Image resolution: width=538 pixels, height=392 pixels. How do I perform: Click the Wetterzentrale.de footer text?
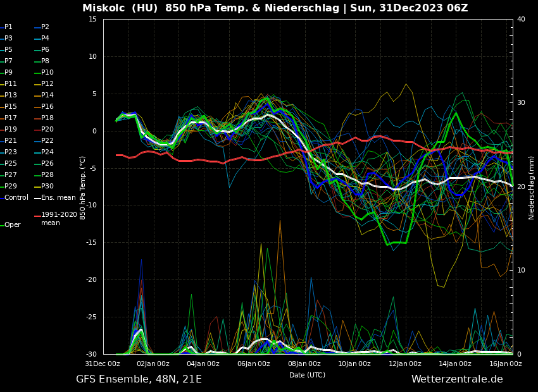[457, 379]
